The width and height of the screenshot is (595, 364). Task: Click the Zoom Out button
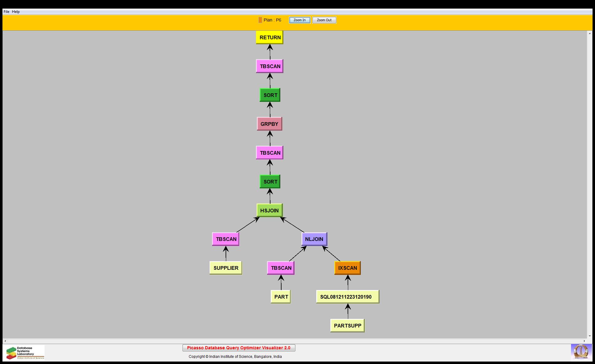[324, 20]
